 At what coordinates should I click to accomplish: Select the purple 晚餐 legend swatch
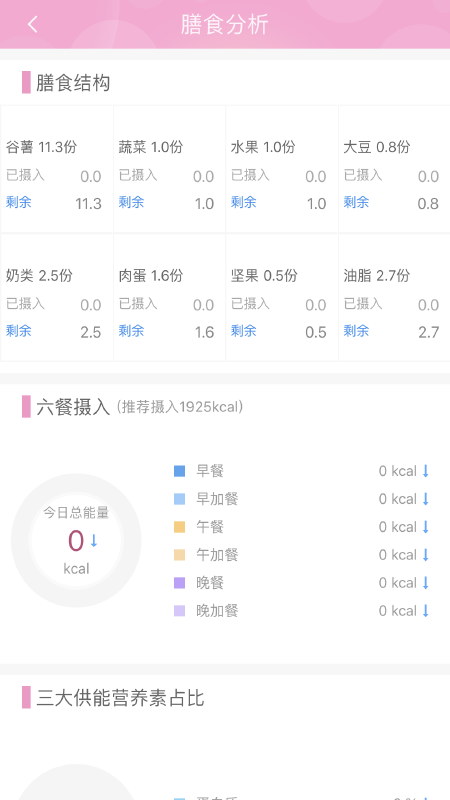pyautogui.click(x=180, y=583)
